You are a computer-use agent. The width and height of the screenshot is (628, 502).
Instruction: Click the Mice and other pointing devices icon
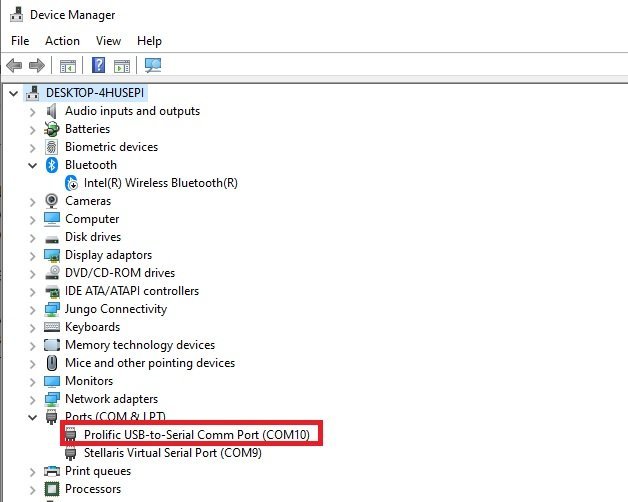click(52, 363)
